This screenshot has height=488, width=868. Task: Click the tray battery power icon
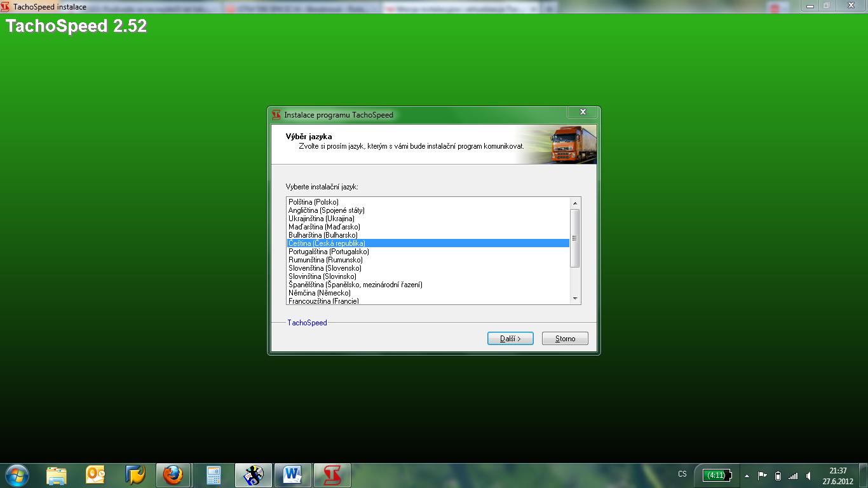tap(778, 475)
